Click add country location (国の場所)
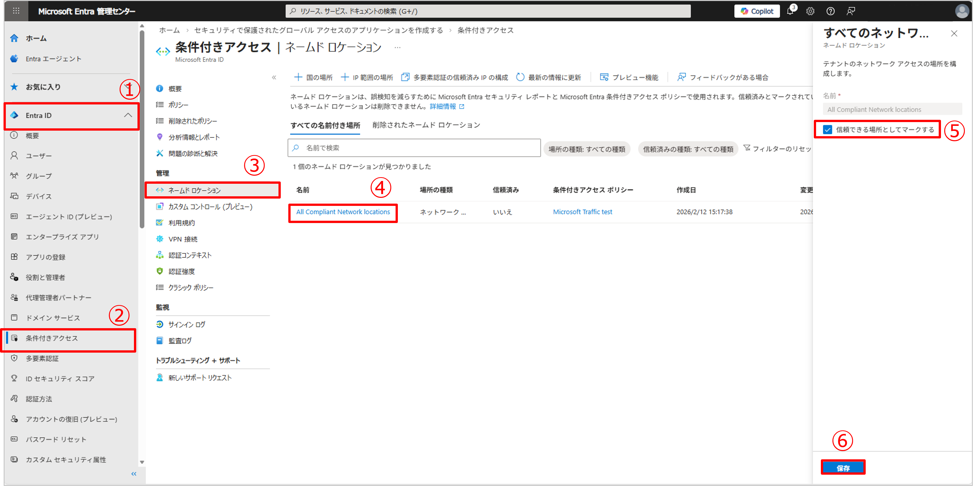980x486 pixels. tap(313, 77)
